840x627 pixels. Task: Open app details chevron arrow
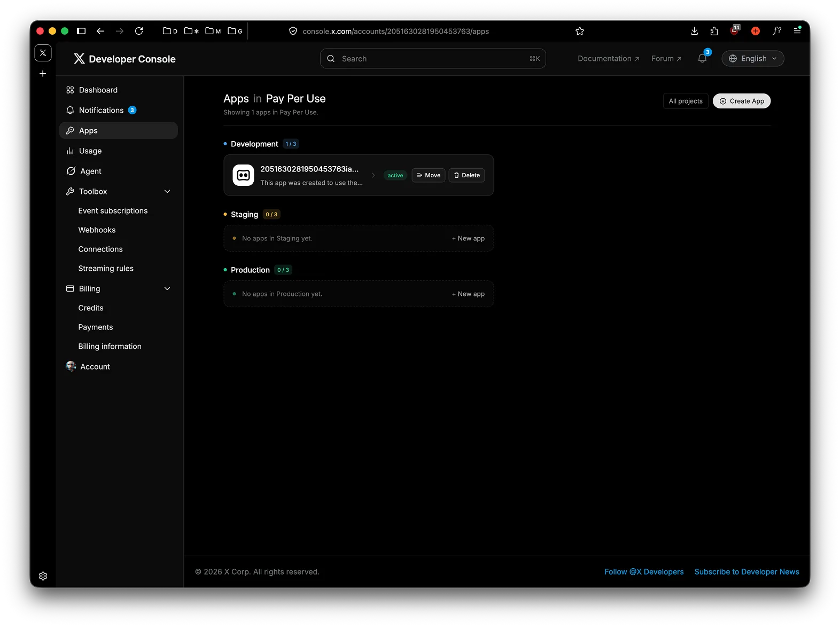coord(373,175)
